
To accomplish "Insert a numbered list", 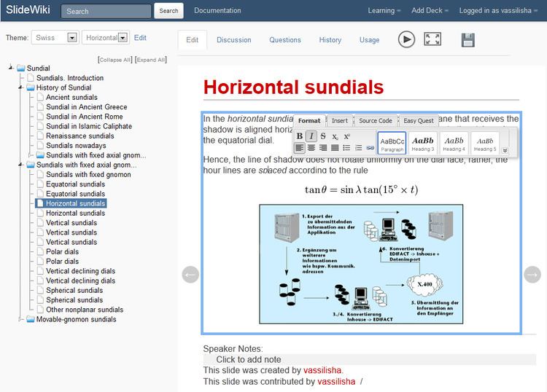I will click(358, 148).
